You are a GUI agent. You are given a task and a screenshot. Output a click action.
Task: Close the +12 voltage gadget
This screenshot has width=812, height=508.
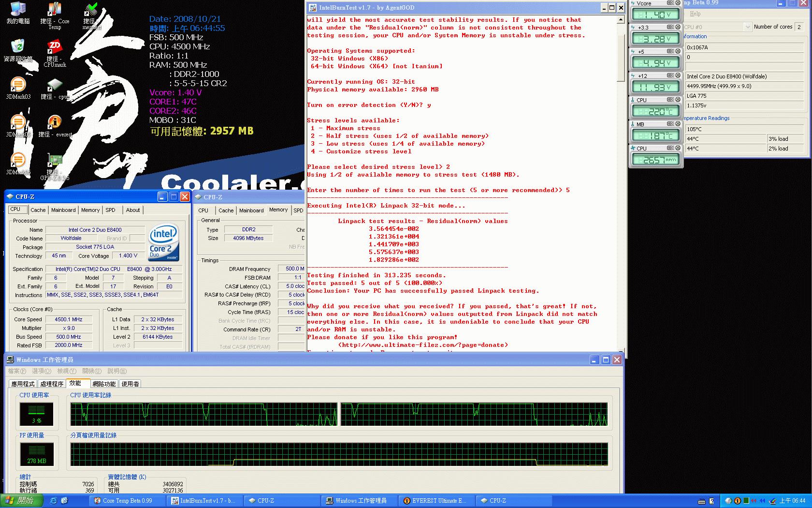pyautogui.click(x=678, y=75)
